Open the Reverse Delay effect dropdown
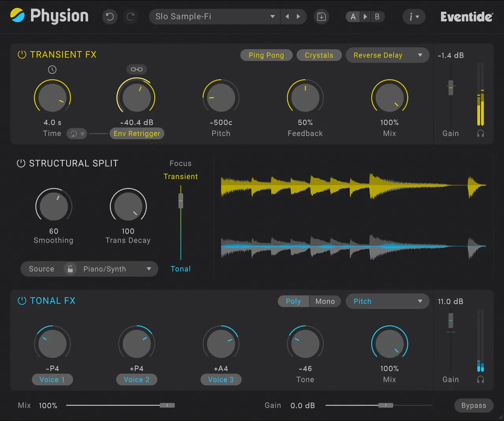Image resolution: width=504 pixels, height=421 pixels. [387, 55]
